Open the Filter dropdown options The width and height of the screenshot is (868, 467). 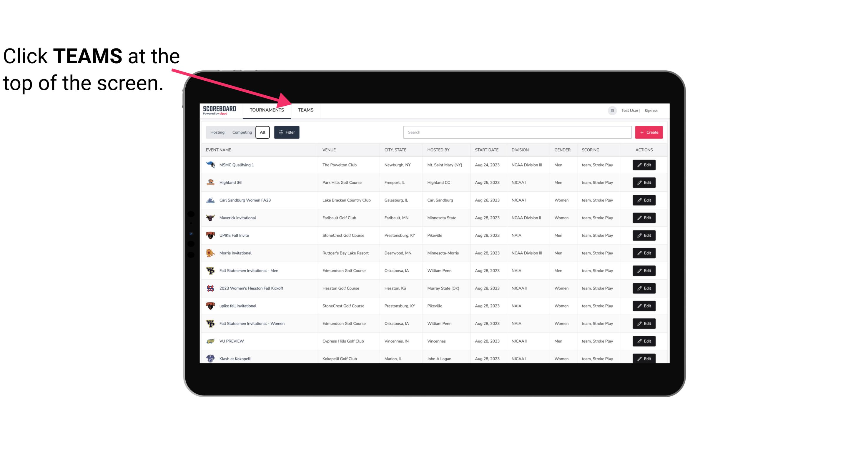(286, 132)
